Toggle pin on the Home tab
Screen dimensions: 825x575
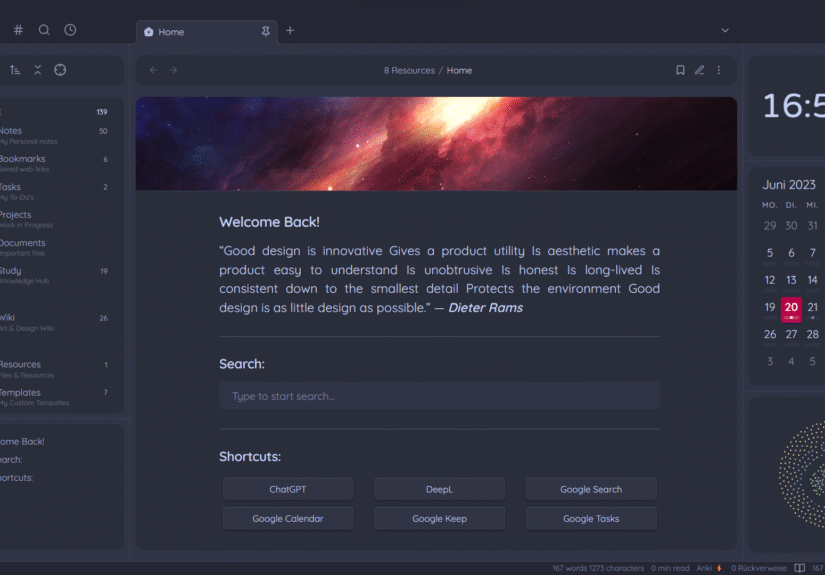click(x=265, y=31)
